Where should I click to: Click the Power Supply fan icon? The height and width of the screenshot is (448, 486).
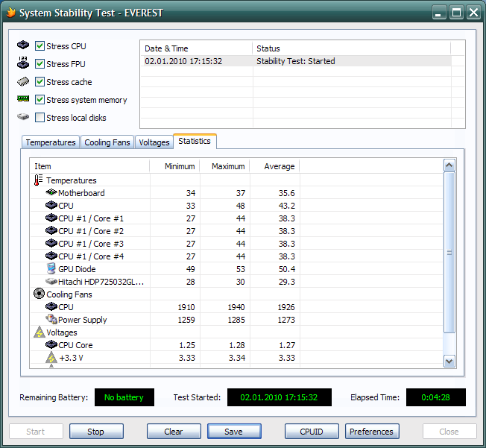click(x=51, y=320)
